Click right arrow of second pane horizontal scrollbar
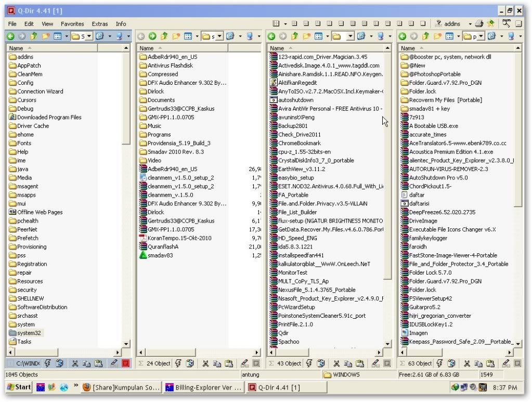The image size is (532, 402). click(x=257, y=352)
